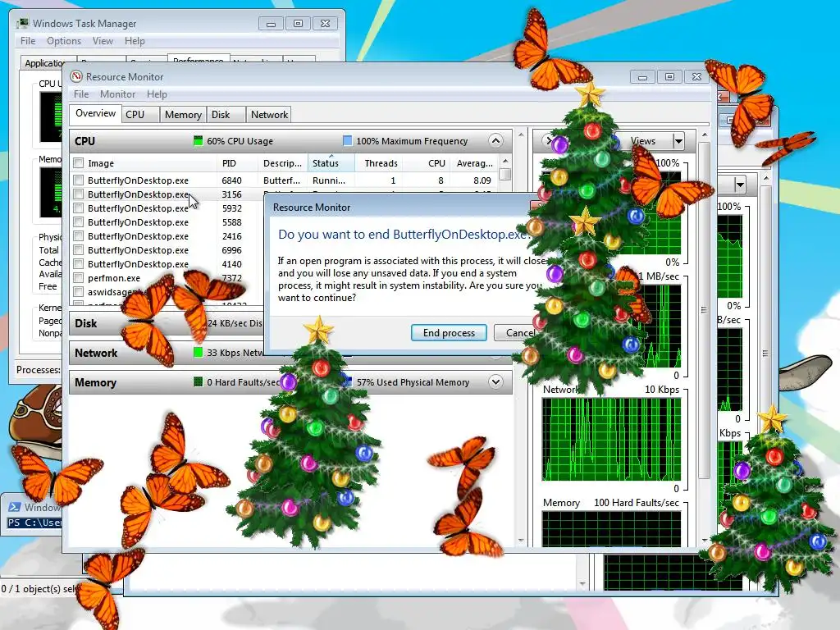Open Resource Monitor File menu
This screenshot has width=840, height=630.
click(x=81, y=94)
